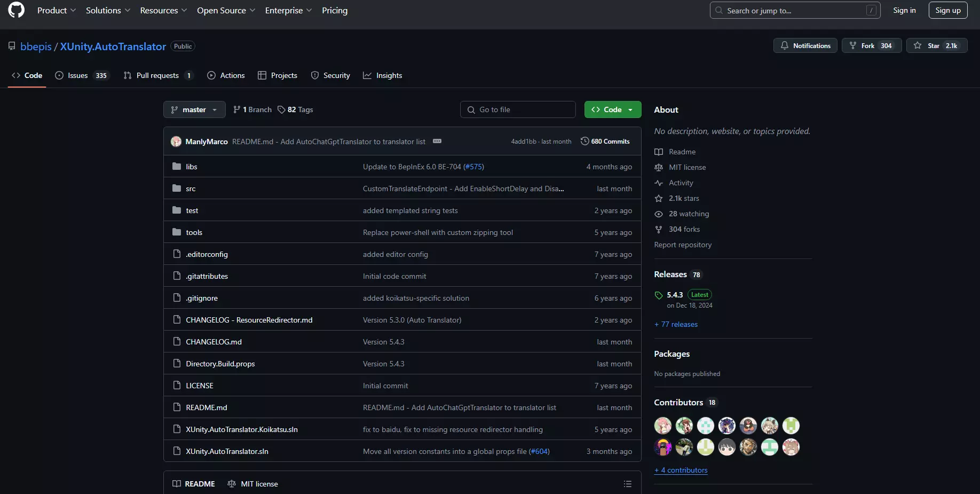Go to the Pricing page

tap(335, 10)
